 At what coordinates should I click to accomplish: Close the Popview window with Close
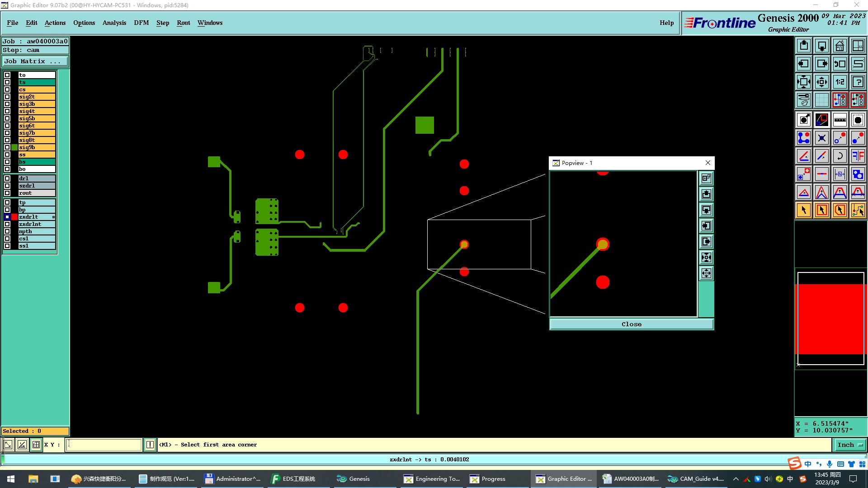631,324
